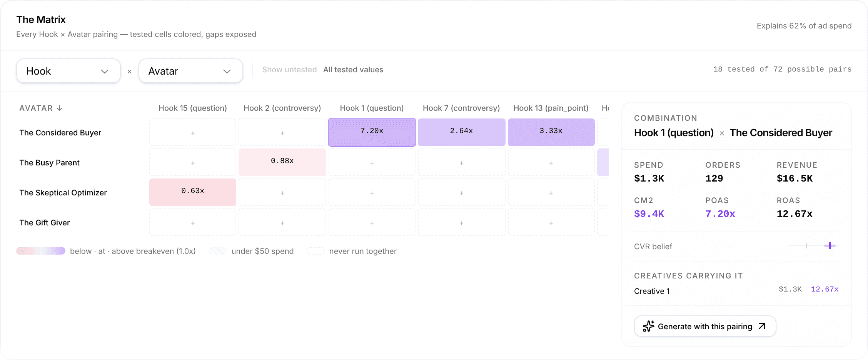Add pairing: Hook 1 × The Busy Parent

372,163
